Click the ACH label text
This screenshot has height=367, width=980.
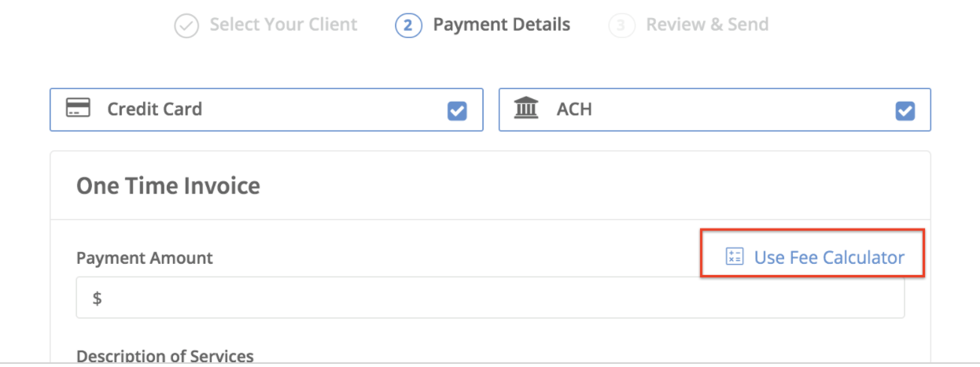tap(574, 109)
